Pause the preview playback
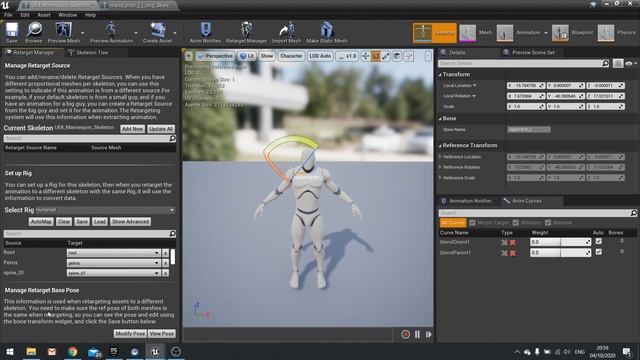 417,334
